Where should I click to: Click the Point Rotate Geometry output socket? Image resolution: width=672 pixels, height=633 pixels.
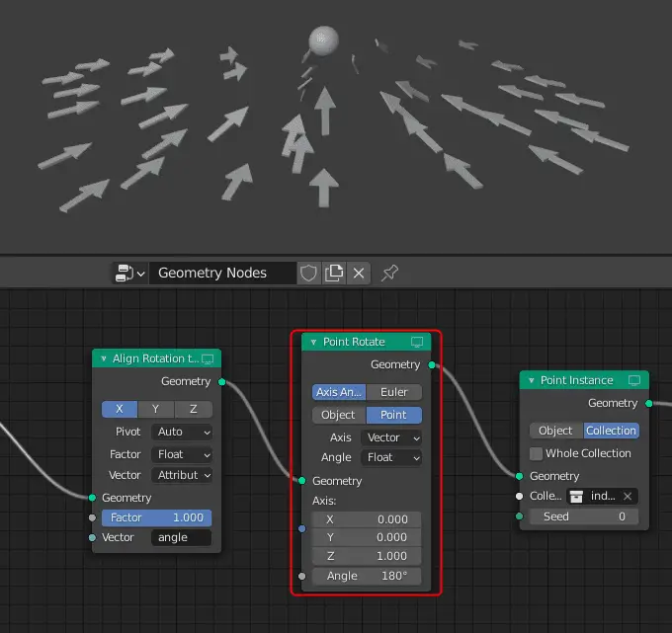(x=432, y=365)
